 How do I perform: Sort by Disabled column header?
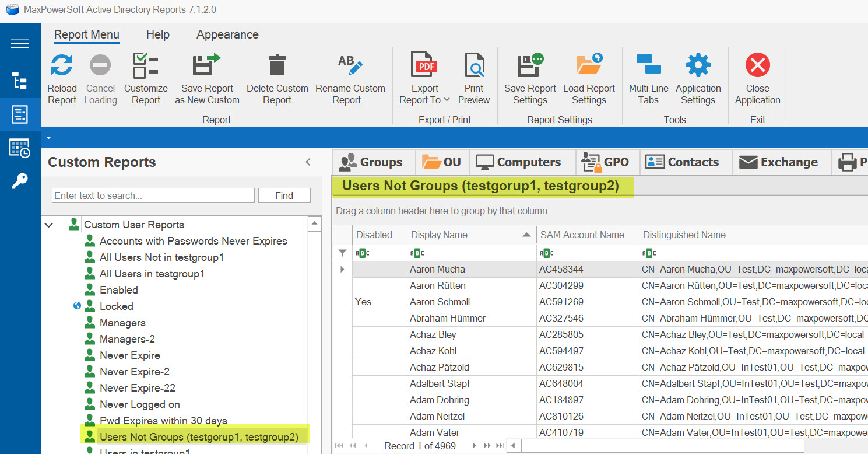click(x=379, y=235)
